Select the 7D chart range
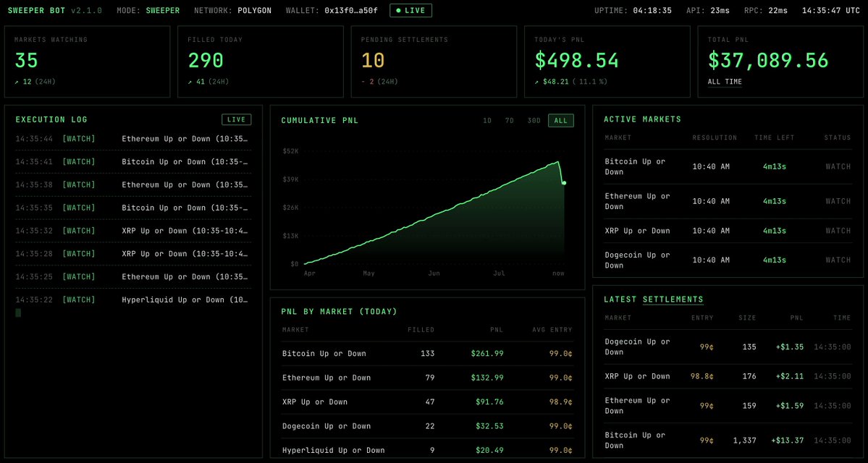Viewport: 868px width, 463px height. 509,121
